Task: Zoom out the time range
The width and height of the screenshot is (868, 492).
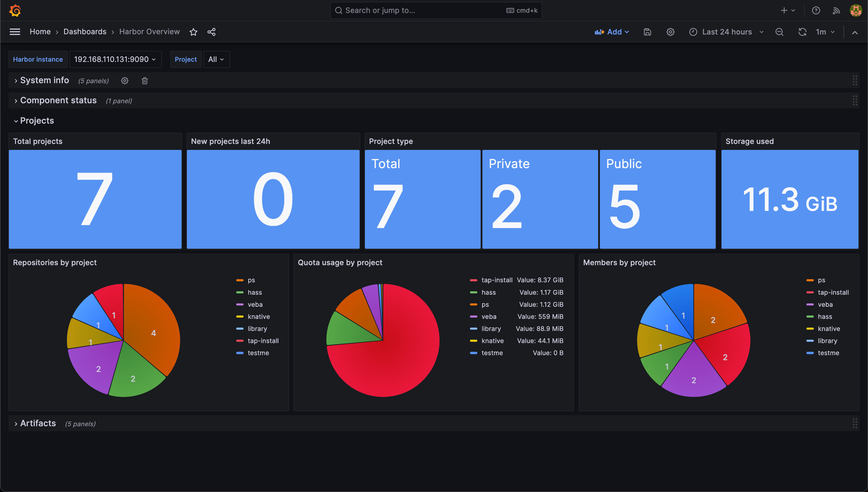Action: point(779,32)
